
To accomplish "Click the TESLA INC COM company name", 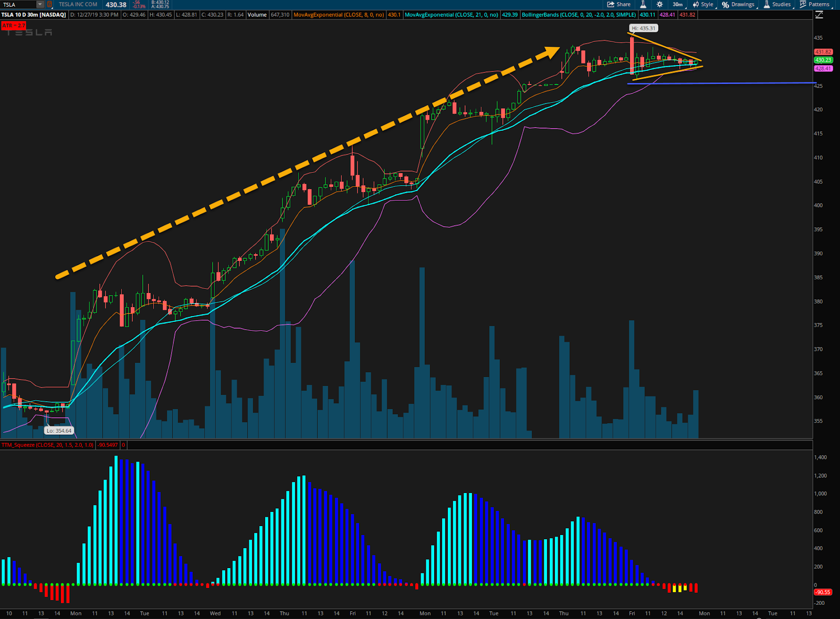I will click(78, 4).
